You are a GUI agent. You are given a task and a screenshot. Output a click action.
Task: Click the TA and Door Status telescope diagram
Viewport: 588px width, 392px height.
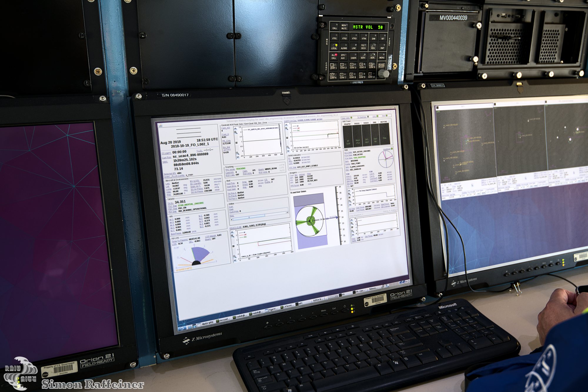coord(310,221)
